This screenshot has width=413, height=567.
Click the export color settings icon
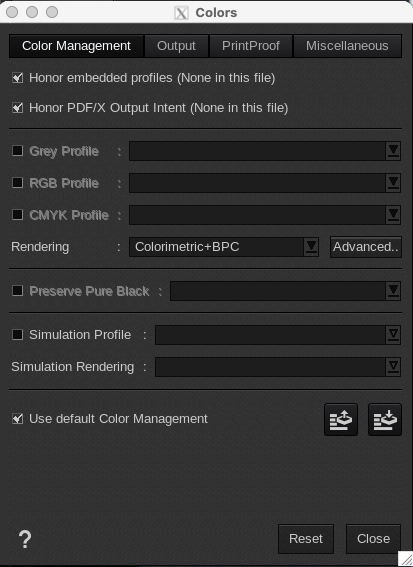click(341, 419)
